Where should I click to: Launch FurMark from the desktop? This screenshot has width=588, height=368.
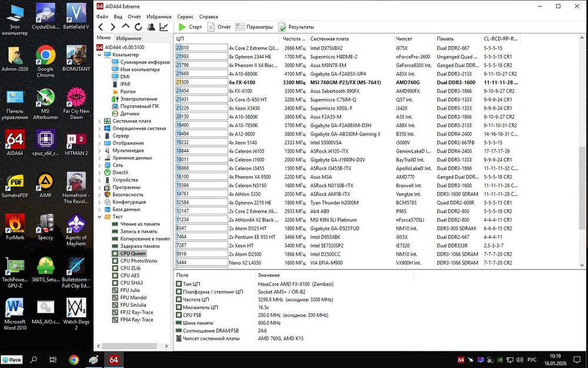[x=15, y=227]
